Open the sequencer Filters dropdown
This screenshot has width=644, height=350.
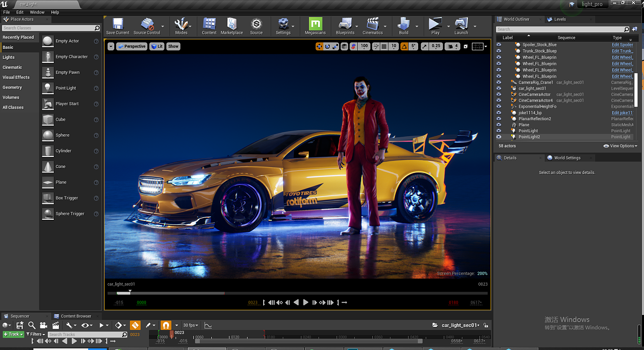[x=36, y=334]
